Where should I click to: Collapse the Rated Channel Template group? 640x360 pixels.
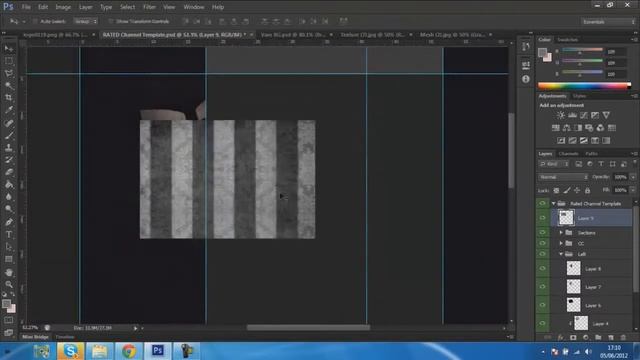click(553, 203)
